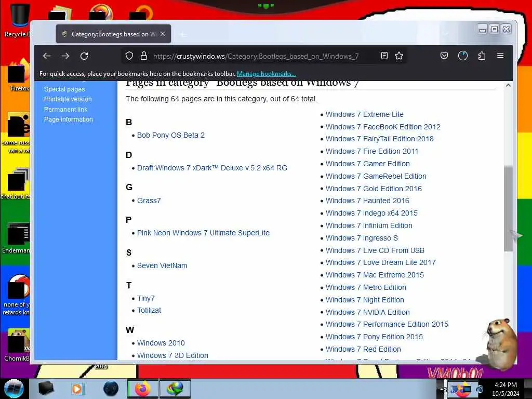Open Windows 7 Ingresso S link

click(x=362, y=238)
